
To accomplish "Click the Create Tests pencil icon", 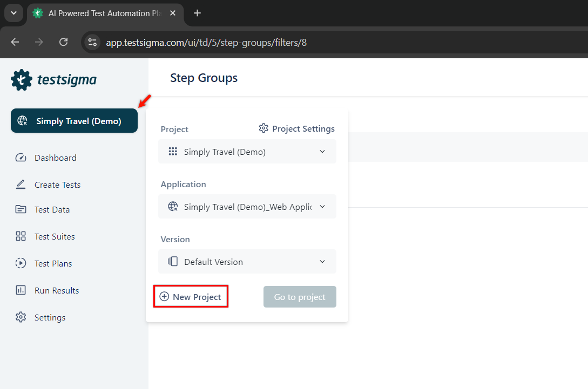I will tap(21, 185).
